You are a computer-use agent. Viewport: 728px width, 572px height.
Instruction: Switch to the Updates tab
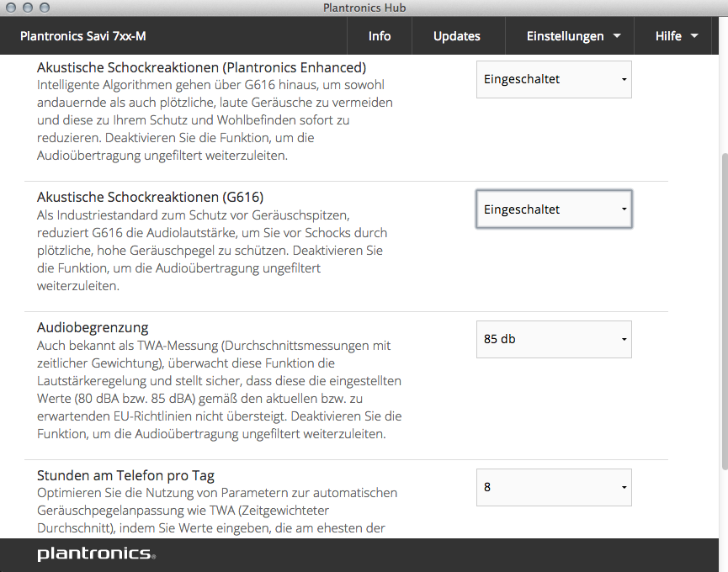457,36
